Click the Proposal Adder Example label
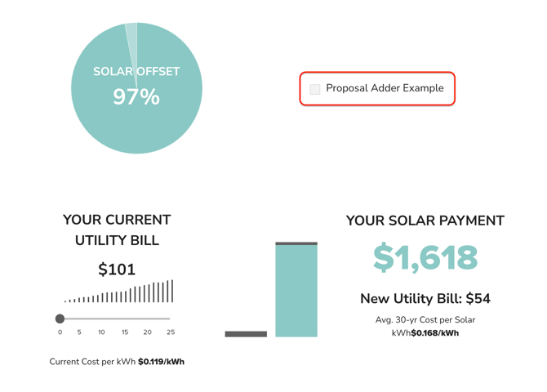 pos(385,88)
